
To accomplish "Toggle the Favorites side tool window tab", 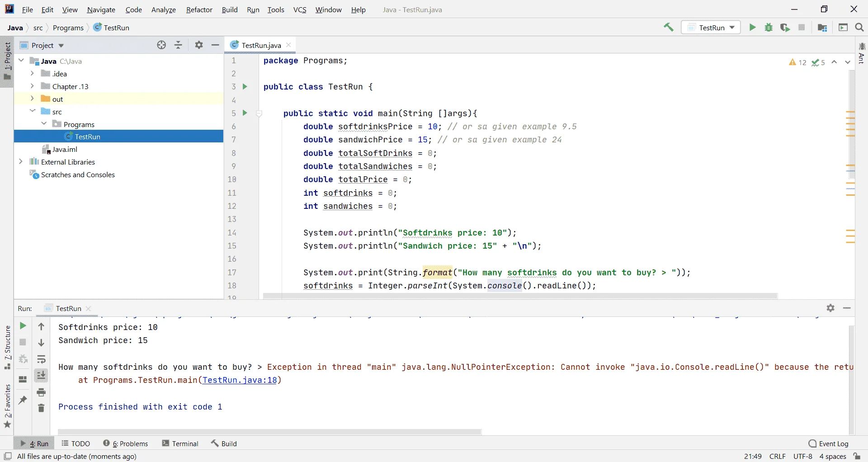I will tap(7, 406).
